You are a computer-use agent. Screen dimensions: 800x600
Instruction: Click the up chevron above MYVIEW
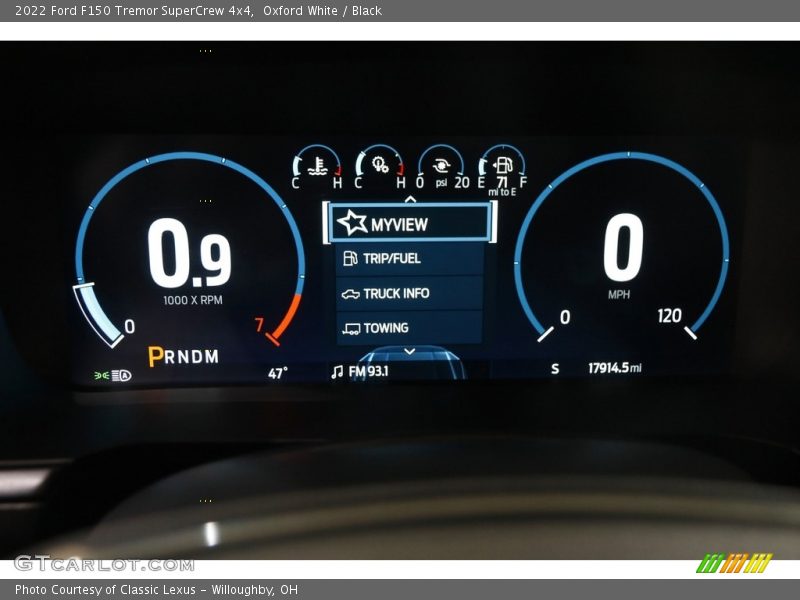[x=410, y=199]
